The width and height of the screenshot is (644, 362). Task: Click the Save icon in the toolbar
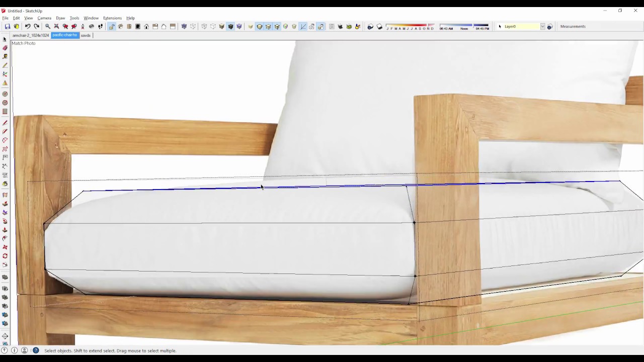8,27
